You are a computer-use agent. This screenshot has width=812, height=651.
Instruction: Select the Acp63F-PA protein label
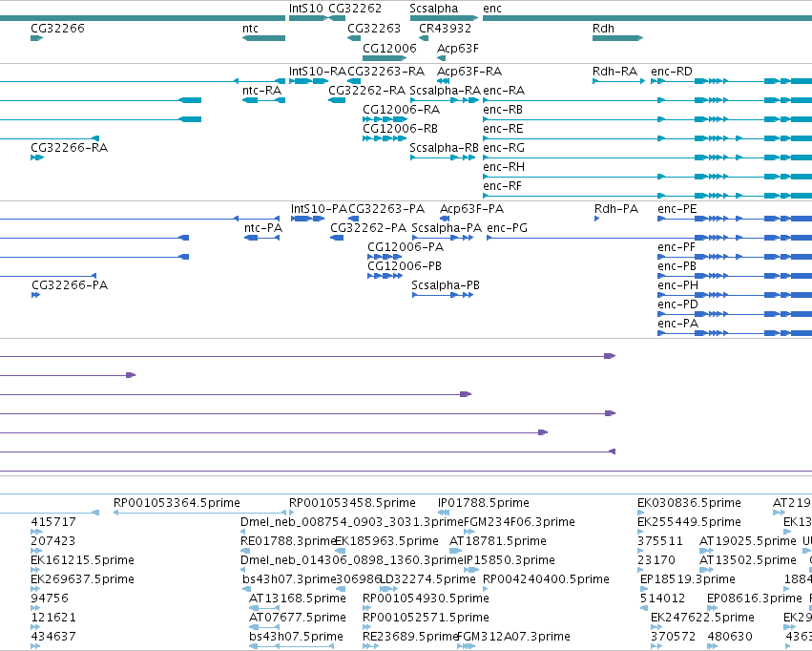pyautogui.click(x=471, y=209)
